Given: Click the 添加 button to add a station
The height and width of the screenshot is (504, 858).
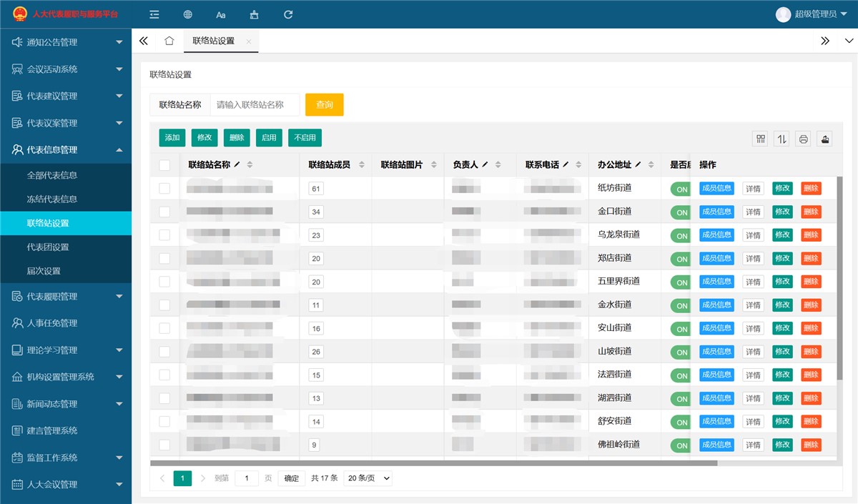Looking at the screenshot, I should coord(172,137).
